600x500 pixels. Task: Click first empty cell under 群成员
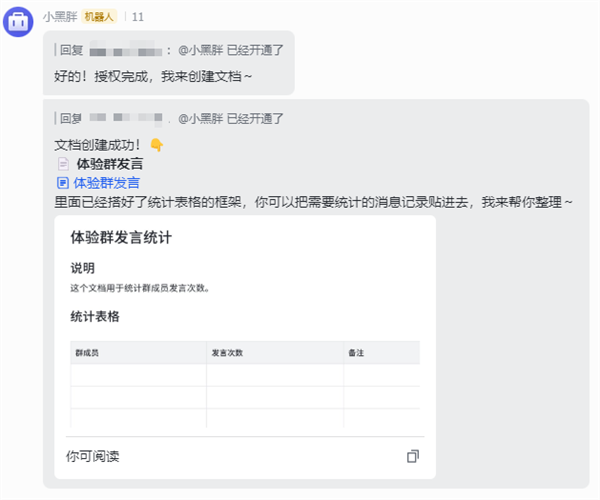coord(138,375)
